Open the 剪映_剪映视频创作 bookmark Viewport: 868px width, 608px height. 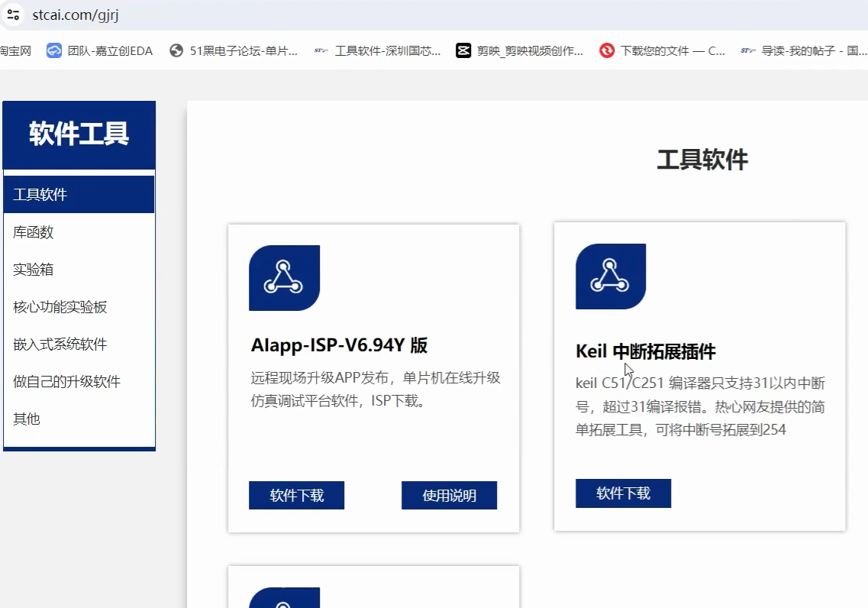coord(519,51)
